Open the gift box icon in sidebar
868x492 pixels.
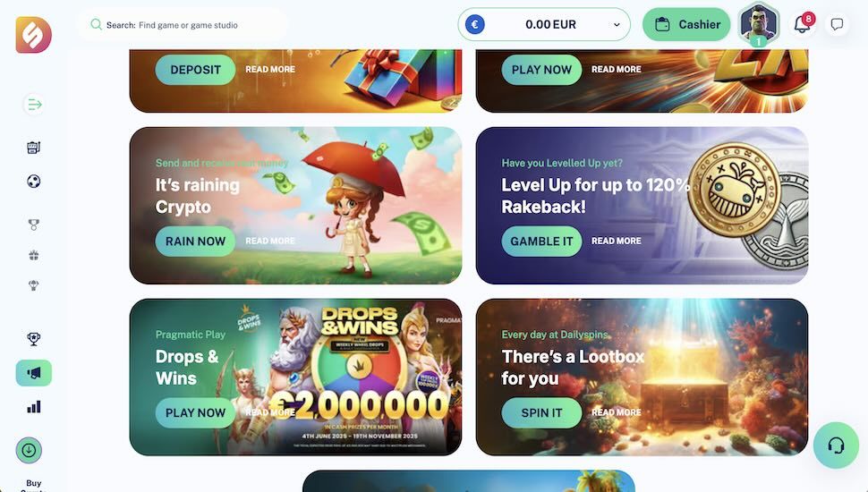(x=34, y=255)
